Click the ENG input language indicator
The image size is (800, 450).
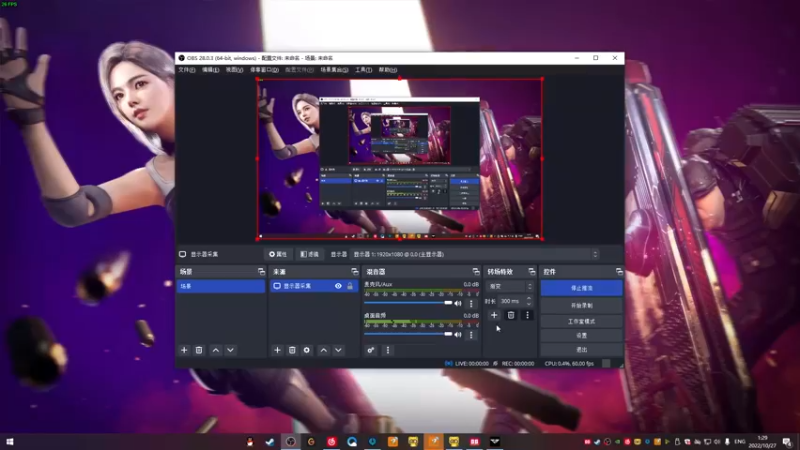pos(739,442)
